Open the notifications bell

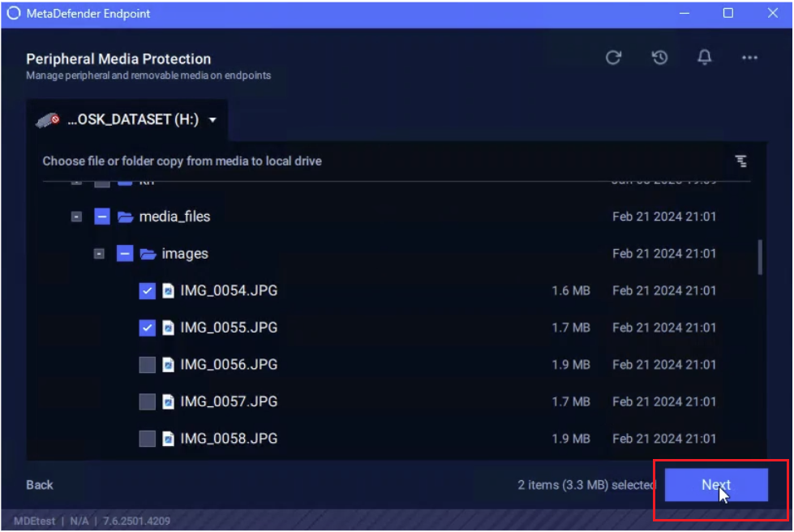[x=704, y=58]
